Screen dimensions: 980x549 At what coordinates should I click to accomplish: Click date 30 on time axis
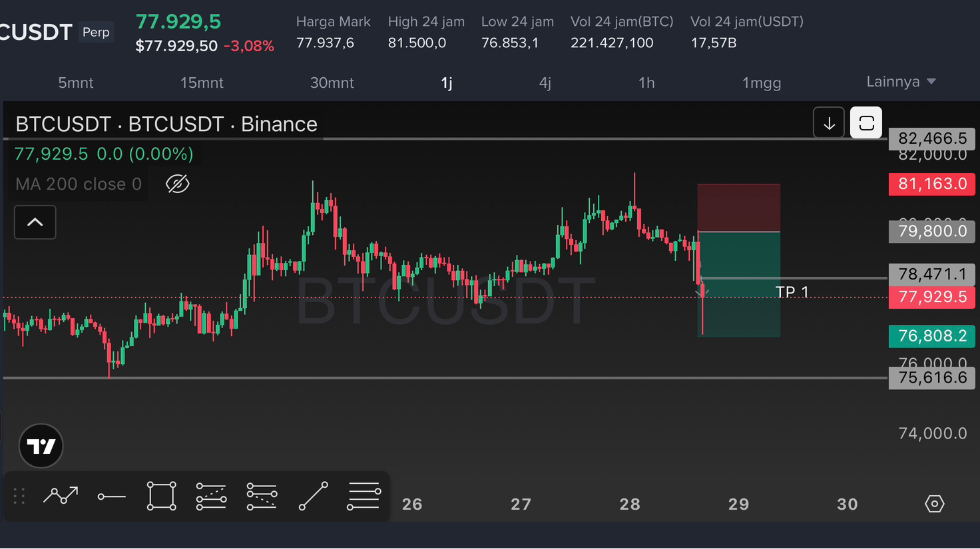click(x=848, y=504)
